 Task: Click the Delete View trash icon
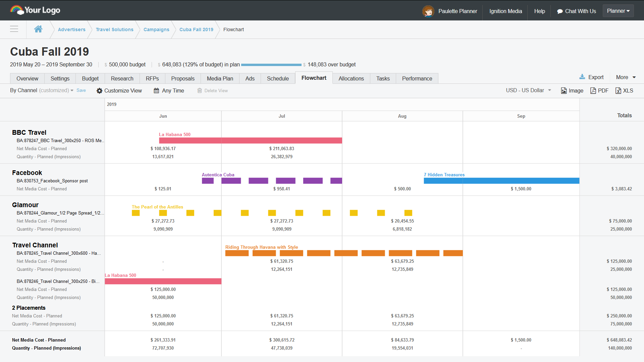[x=200, y=91]
